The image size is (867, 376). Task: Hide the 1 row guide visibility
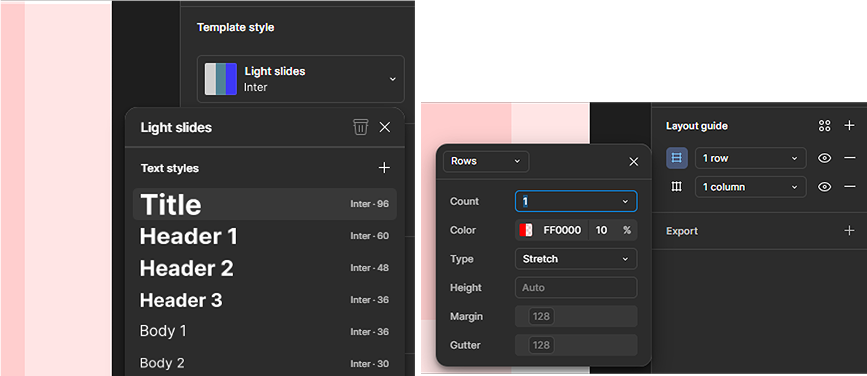(x=824, y=158)
